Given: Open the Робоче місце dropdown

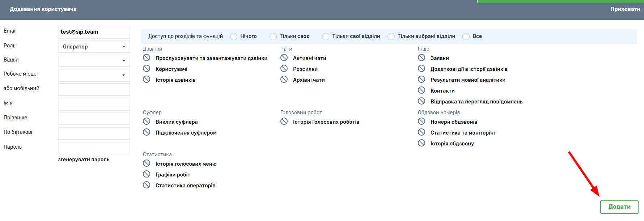Looking at the screenshot, I should (x=94, y=75).
